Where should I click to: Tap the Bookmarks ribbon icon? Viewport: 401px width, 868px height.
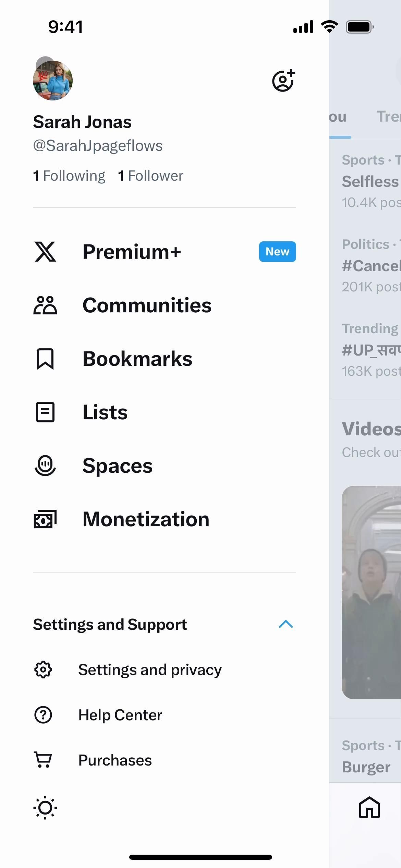coord(45,359)
